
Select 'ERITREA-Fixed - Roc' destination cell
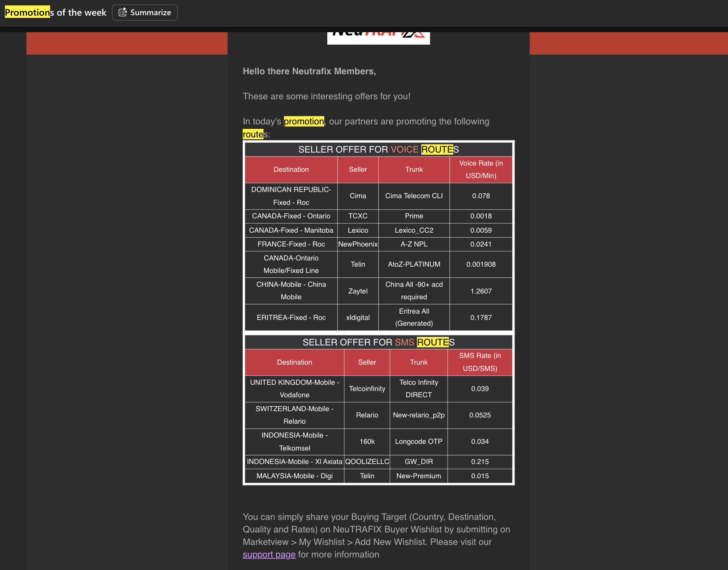click(291, 318)
